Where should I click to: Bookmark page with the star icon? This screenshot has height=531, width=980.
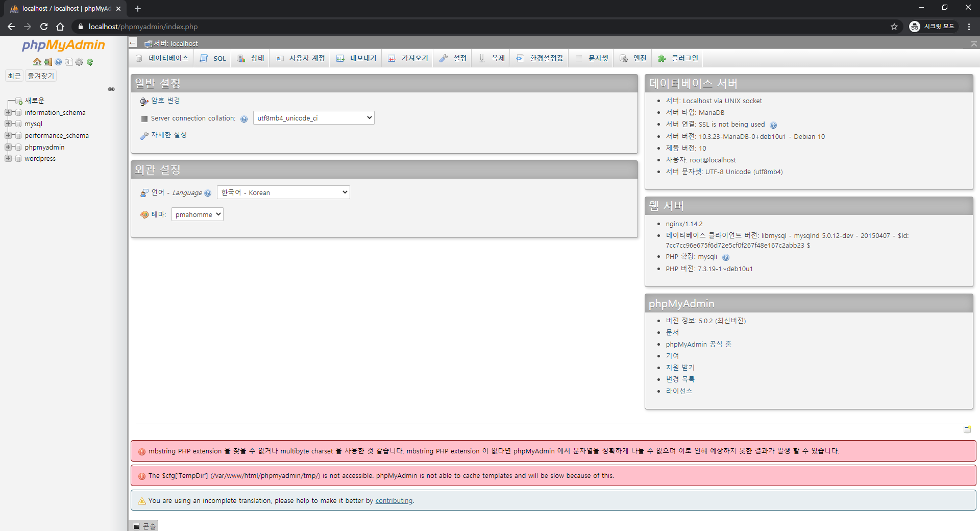click(x=894, y=27)
